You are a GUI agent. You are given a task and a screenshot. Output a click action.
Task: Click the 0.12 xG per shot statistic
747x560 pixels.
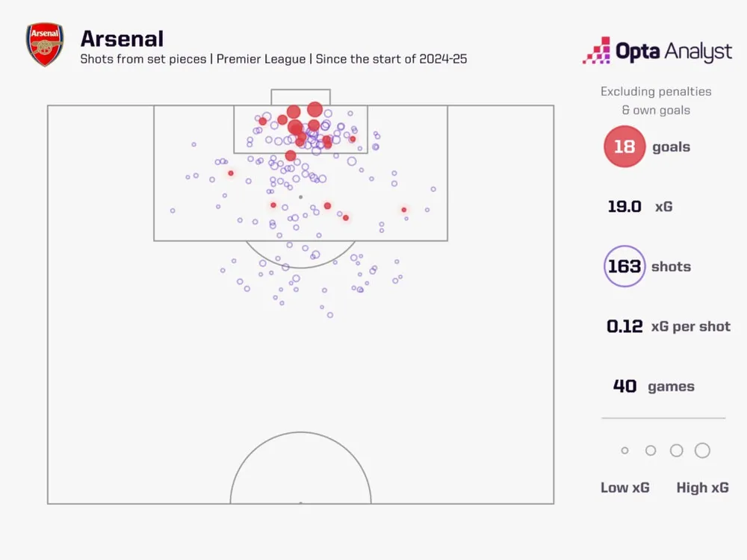[668, 326]
